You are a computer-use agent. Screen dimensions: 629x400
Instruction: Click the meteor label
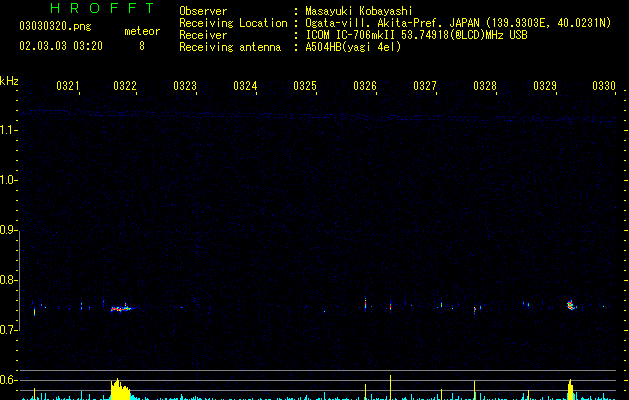tap(142, 31)
